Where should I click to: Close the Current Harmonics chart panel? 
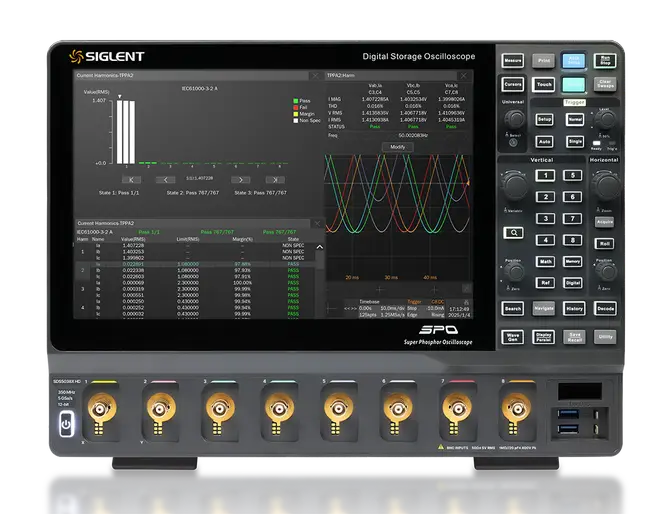[315, 75]
